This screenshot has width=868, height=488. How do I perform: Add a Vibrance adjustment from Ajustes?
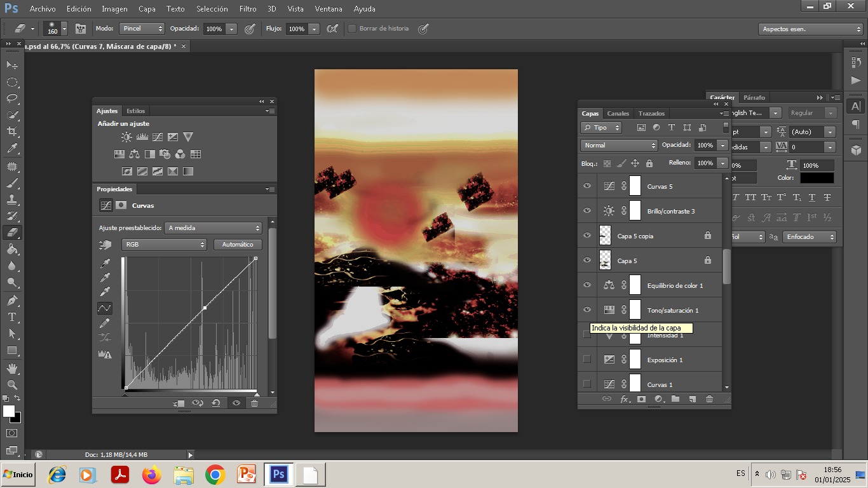click(x=188, y=137)
